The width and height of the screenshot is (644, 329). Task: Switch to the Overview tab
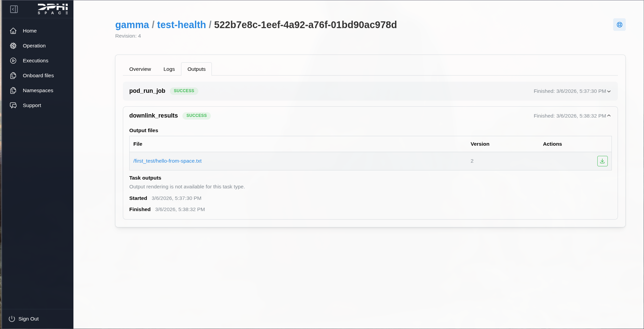[140, 69]
